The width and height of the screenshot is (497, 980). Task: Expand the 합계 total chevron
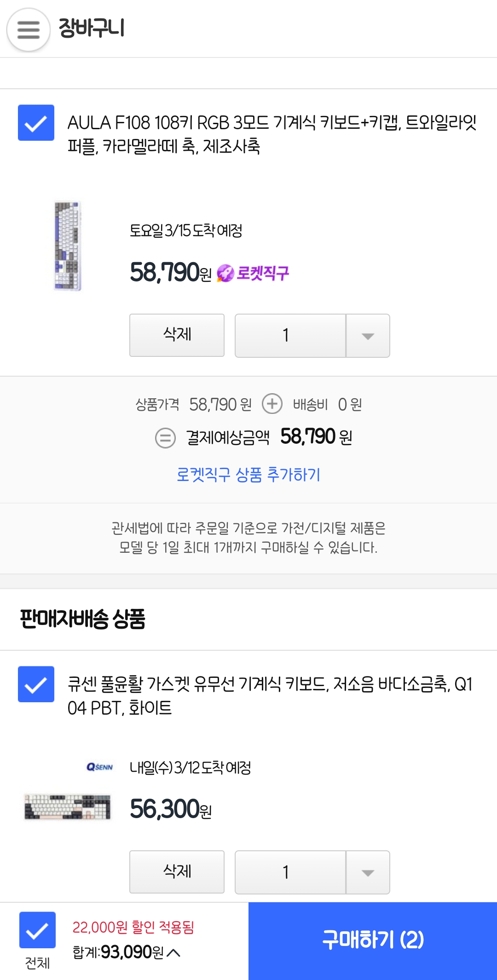[x=173, y=952]
